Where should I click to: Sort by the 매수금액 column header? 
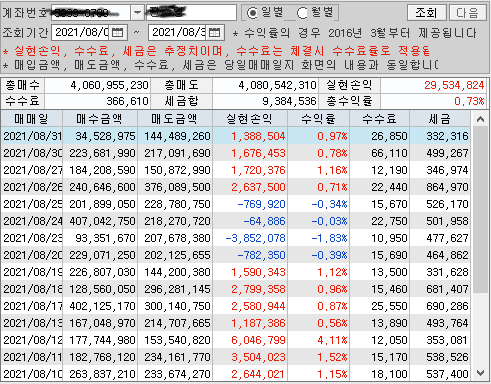(100, 119)
